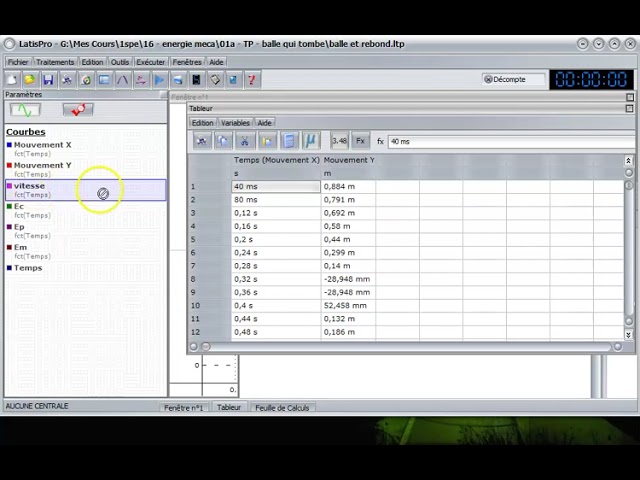The image size is (640, 480).
Task: Select the cell containing 0,884 m
Action: pos(348,187)
